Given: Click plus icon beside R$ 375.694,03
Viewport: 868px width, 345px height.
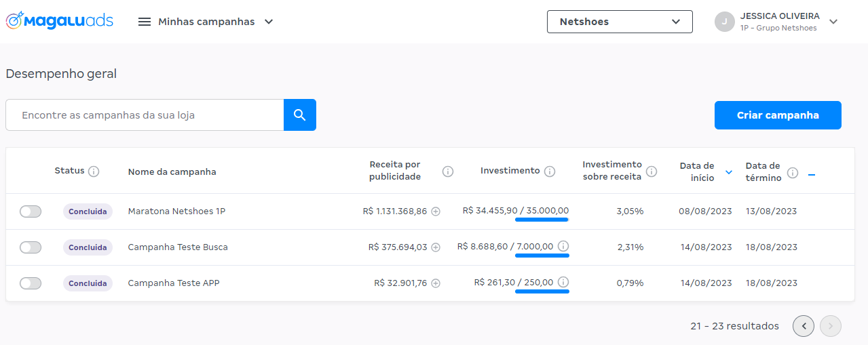Looking at the screenshot, I should pos(436,247).
